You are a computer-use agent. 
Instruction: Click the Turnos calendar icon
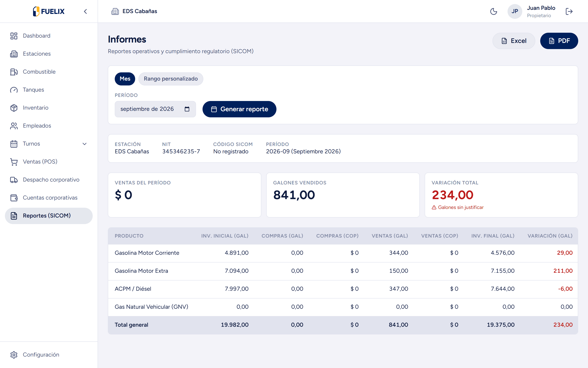coord(14,144)
